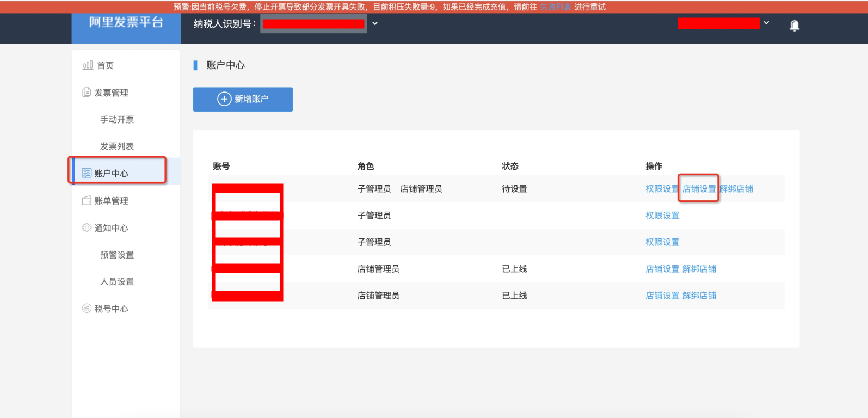Open 手动开票 in the sidebar
Viewport: 868px width, 418px height.
(117, 120)
